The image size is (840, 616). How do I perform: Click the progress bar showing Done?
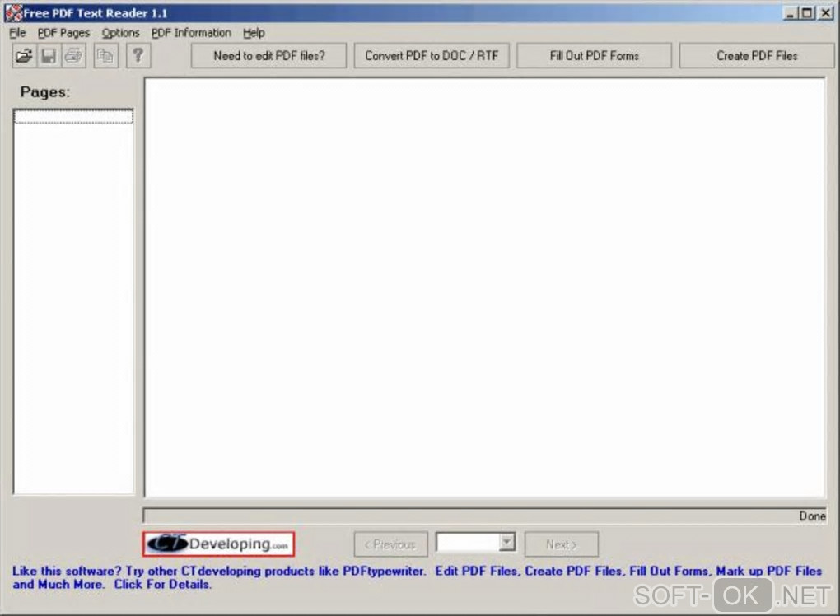click(485, 516)
